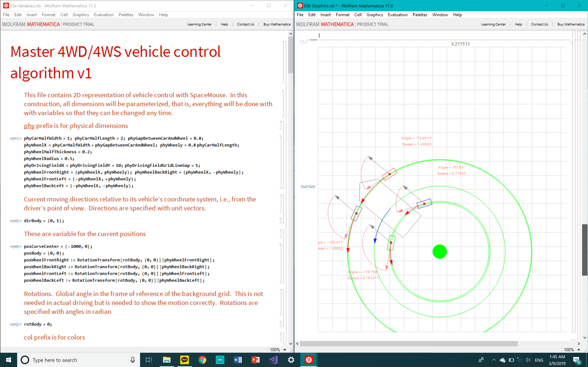Click Buy Mathematica link in Graphics window
The width and height of the screenshot is (588, 367).
pos(571,24)
